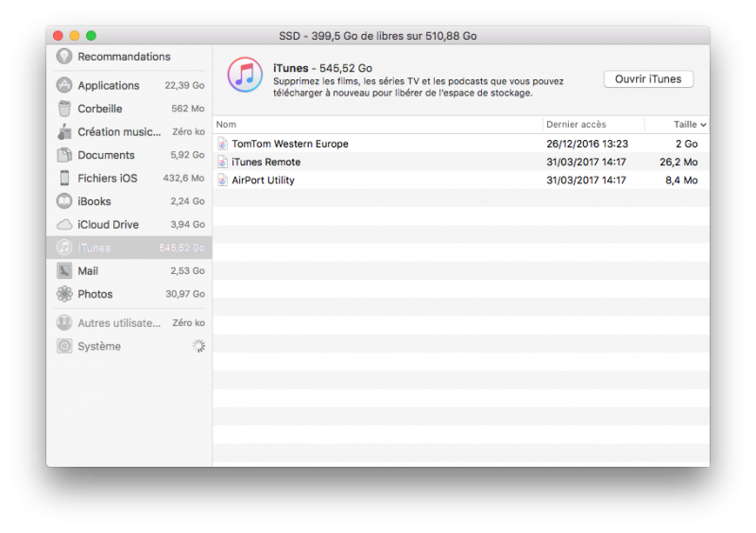
Task: Select Applications label in sidebar
Action: pyautogui.click(x=109, y=85)
